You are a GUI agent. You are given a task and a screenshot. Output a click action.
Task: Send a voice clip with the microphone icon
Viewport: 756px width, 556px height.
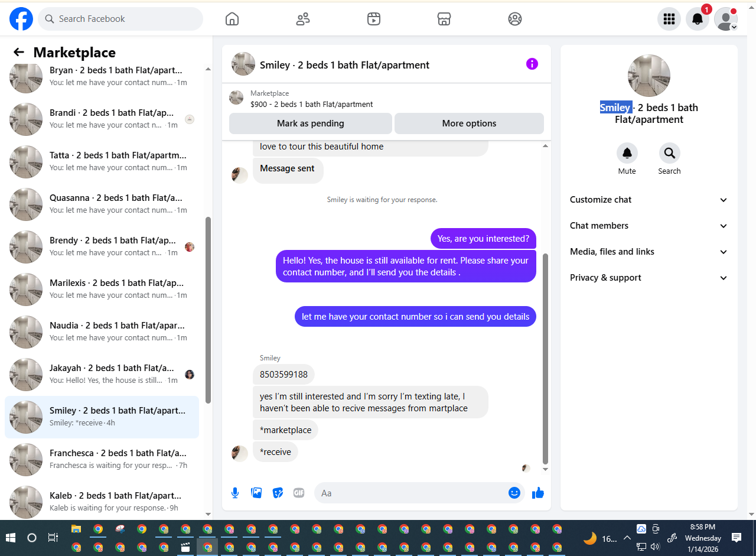pos(235,493)
